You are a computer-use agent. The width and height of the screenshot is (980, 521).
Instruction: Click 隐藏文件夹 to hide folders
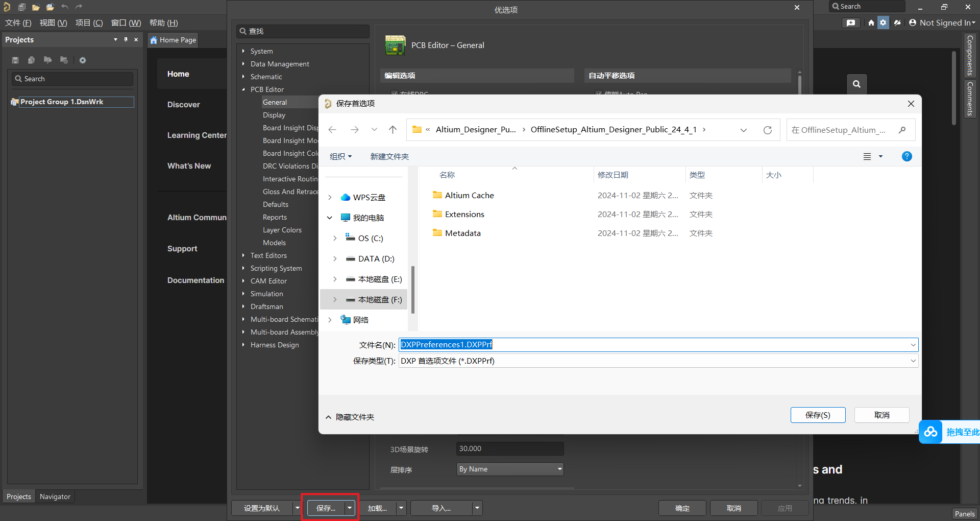tap(355, 417)
